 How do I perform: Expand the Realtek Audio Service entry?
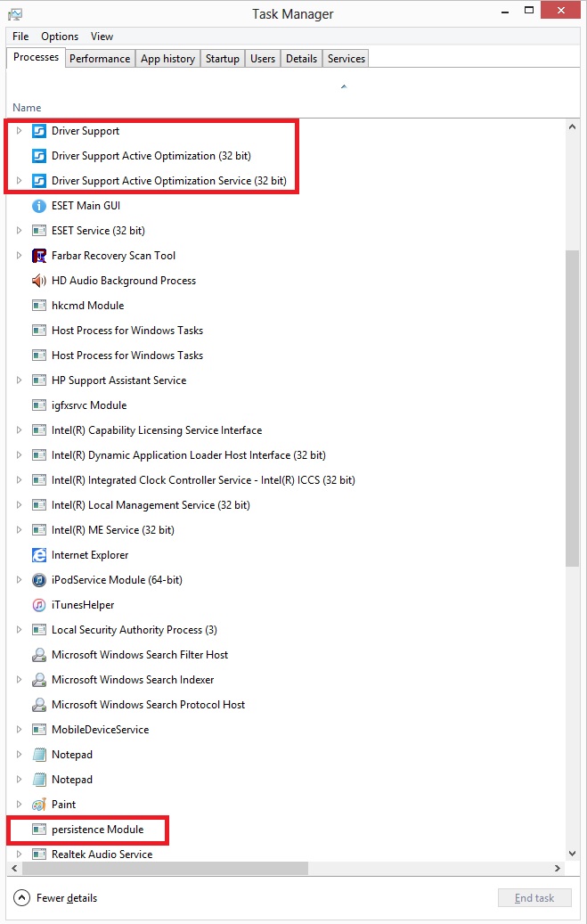tap(19, 854)
